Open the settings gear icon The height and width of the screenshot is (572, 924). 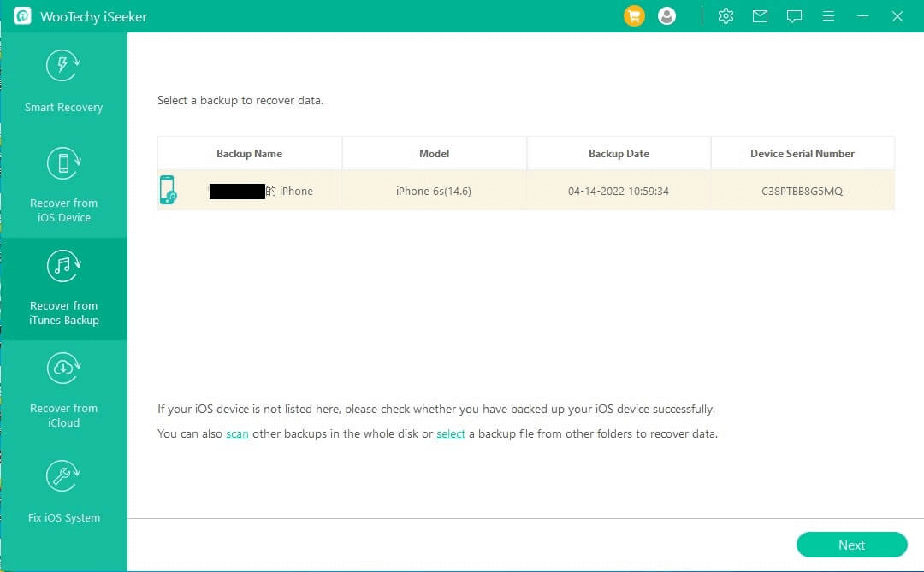[x=726, y=16]
